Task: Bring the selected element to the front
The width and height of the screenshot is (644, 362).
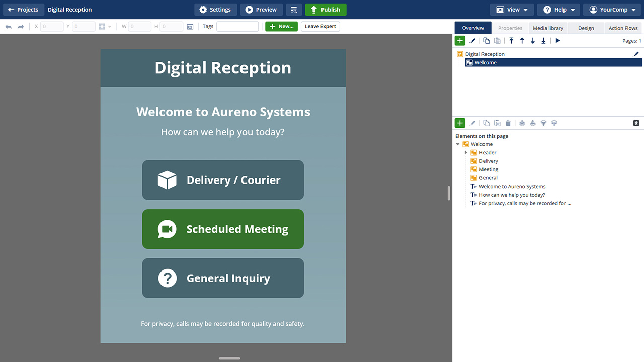Action: [522, 123]
